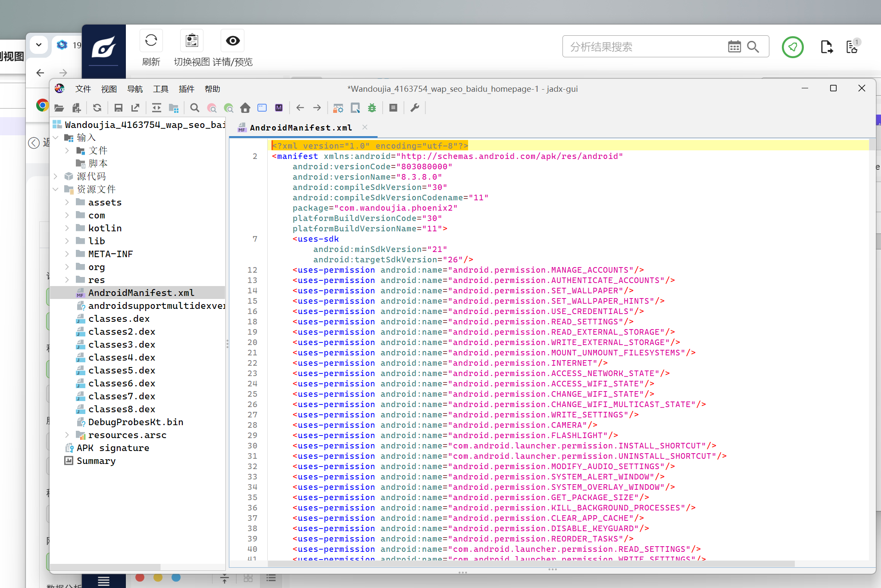Image resolution: width=881 pixels, height=588 pixels.
Task: Click the green debugger bug icon
Action: [372, 108]
